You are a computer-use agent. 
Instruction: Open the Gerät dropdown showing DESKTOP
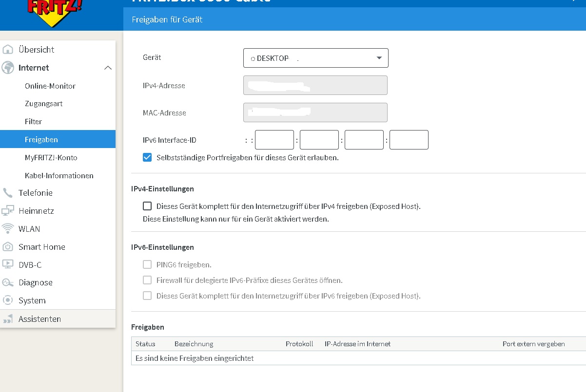pos(316,58)
